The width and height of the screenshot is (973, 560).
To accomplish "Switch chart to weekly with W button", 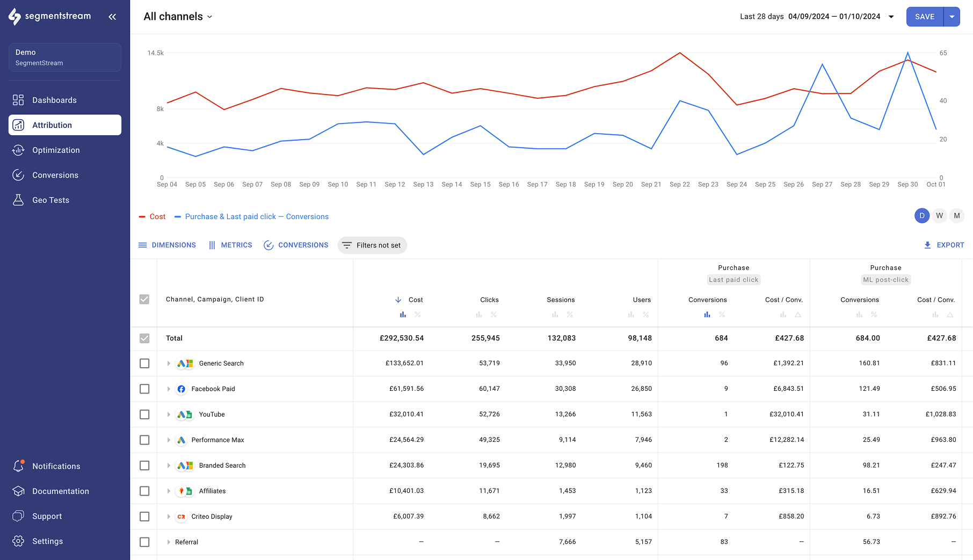I will (x=939, y=216).
